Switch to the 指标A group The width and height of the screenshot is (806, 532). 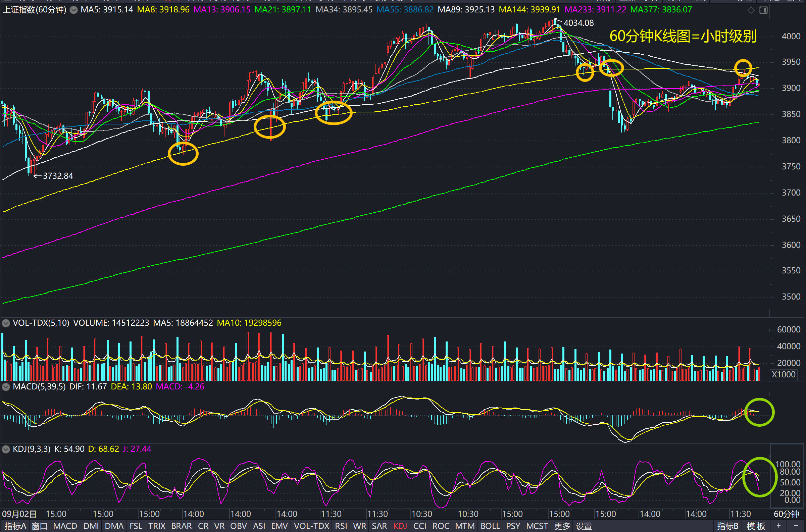coord(15,526)
